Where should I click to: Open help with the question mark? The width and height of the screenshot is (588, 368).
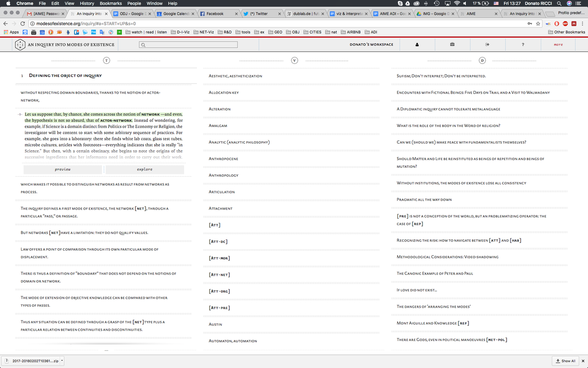[523, 45]
